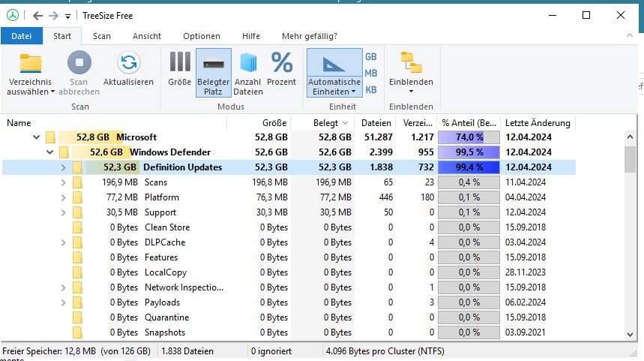The image size is (644, 361).
Task: Open the Einblenden dropdown
Action: 411,74
